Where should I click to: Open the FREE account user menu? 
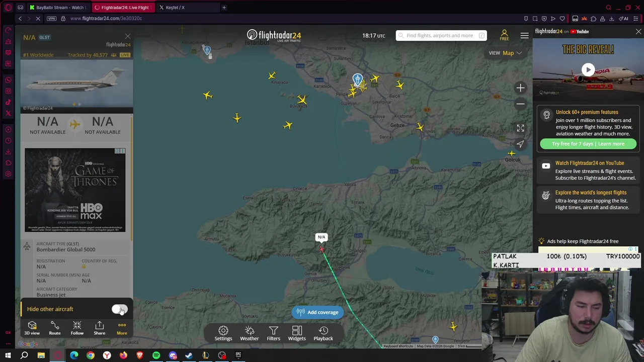(x=504, y=35)
